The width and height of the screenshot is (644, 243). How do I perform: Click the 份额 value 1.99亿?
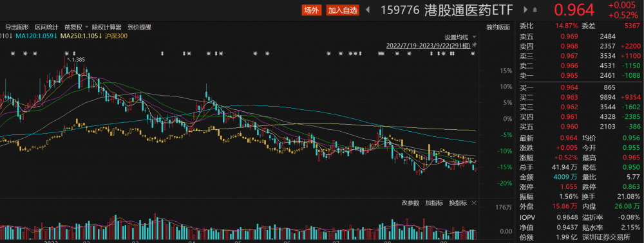click(x=567, y=237)
